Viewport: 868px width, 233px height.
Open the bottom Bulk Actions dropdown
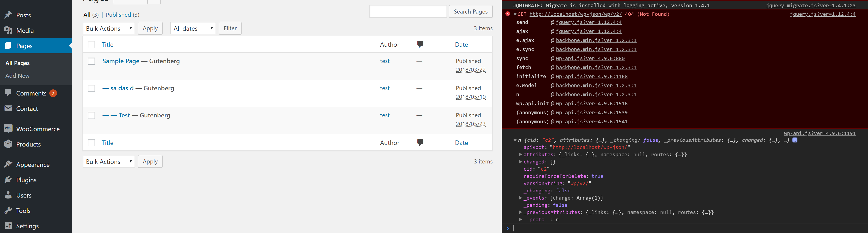coord(109,161)
